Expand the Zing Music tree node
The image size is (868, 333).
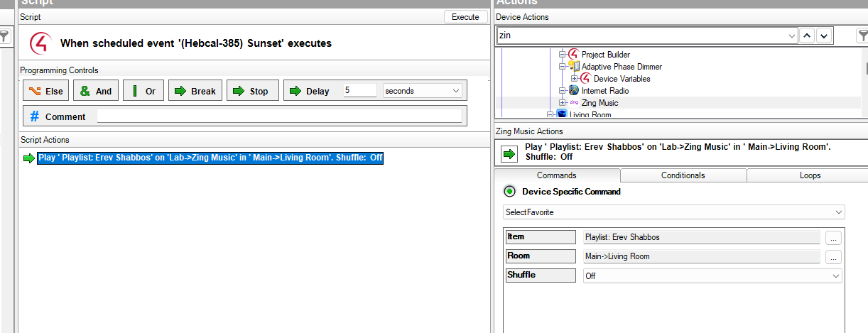click(x=562, y=103)
